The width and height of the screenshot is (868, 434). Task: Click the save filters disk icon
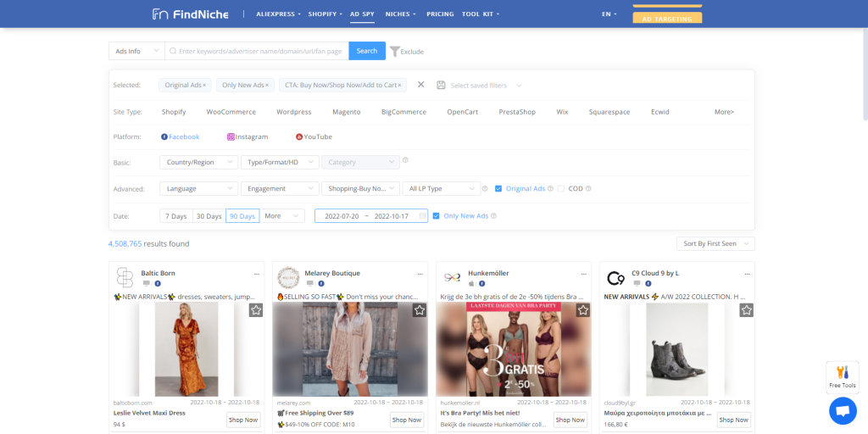[x=441, y=86]
